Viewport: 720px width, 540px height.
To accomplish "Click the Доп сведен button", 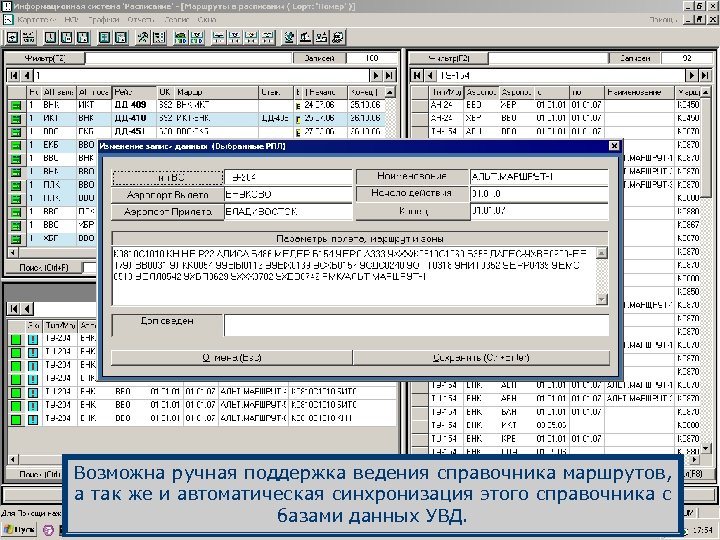I will [x=168, y=325].
